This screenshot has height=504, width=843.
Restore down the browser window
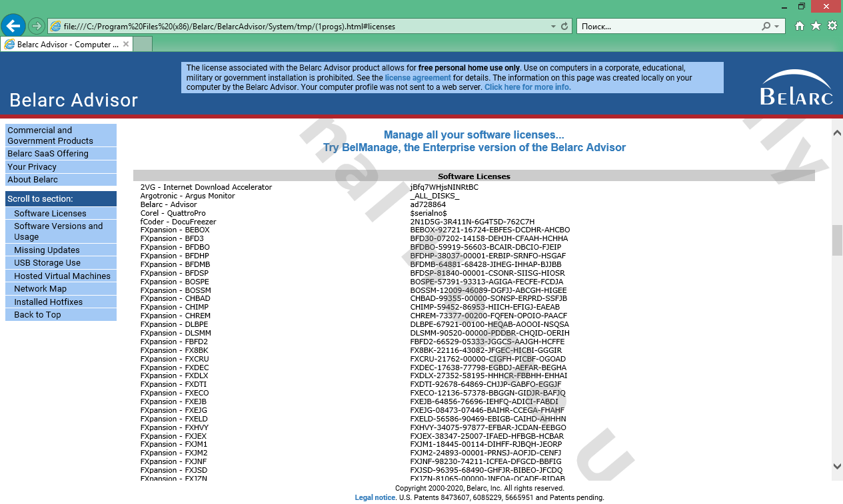[x=802, y=6]
